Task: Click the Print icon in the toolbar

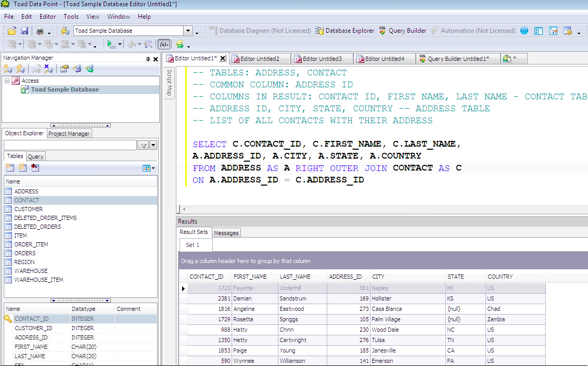Action: click(x=40, y=31)
